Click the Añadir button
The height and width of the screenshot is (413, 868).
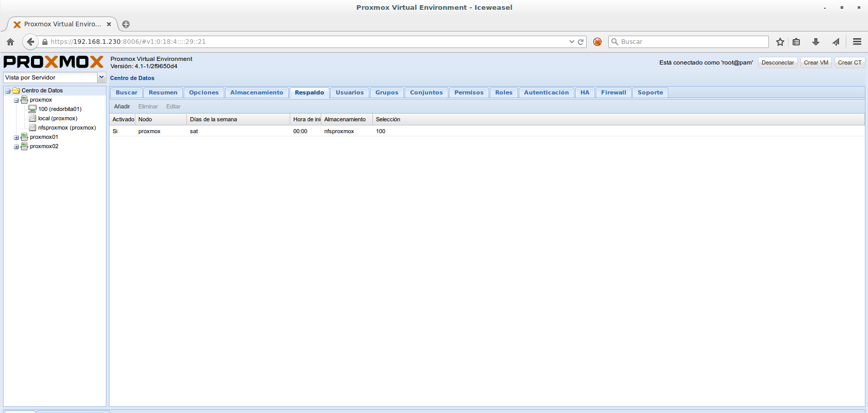[122, 106]
